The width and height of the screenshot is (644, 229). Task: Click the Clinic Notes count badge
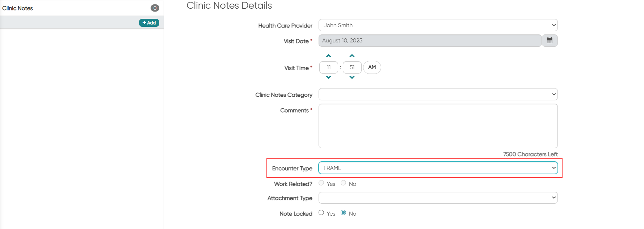155,8
